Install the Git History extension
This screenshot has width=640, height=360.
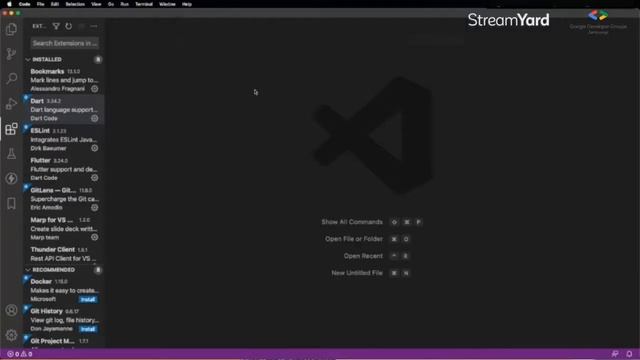pyautogui.click(x=88, y=329)
